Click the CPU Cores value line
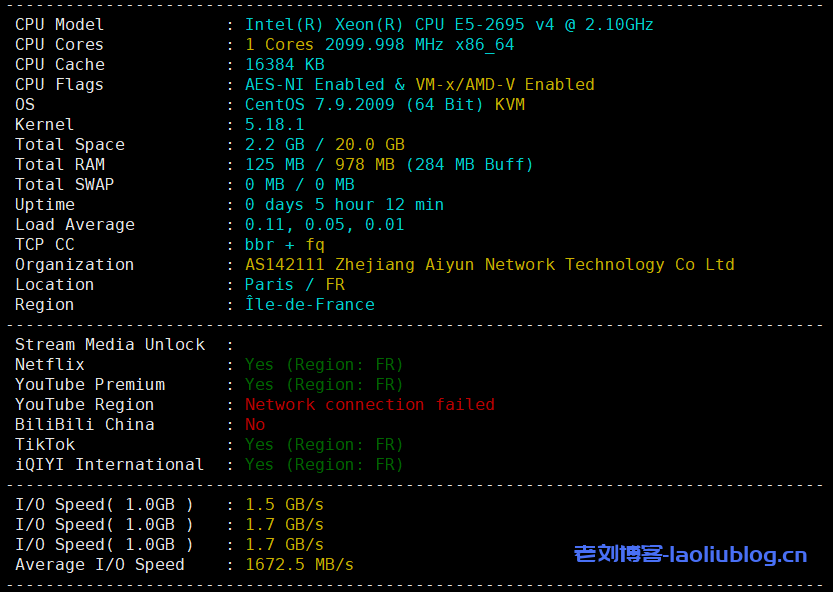The height and width of the screenshot is (592, 833). click(x=379, y=44)
